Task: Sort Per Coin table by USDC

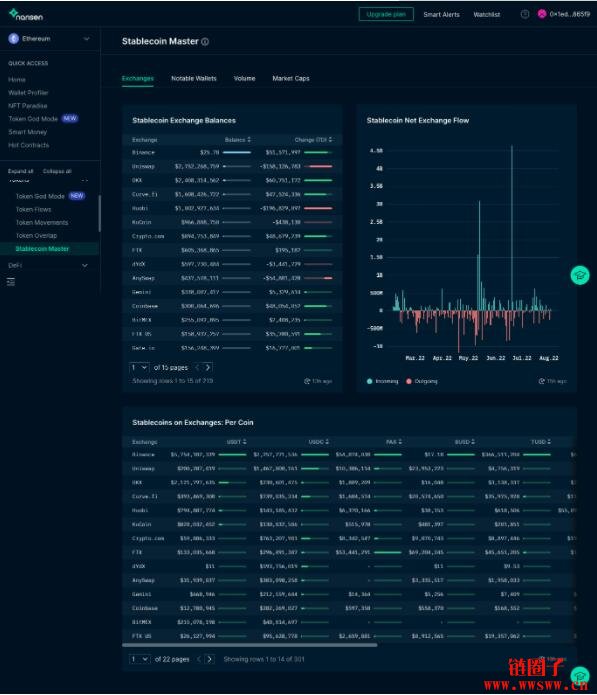Action: coord(319,442)
